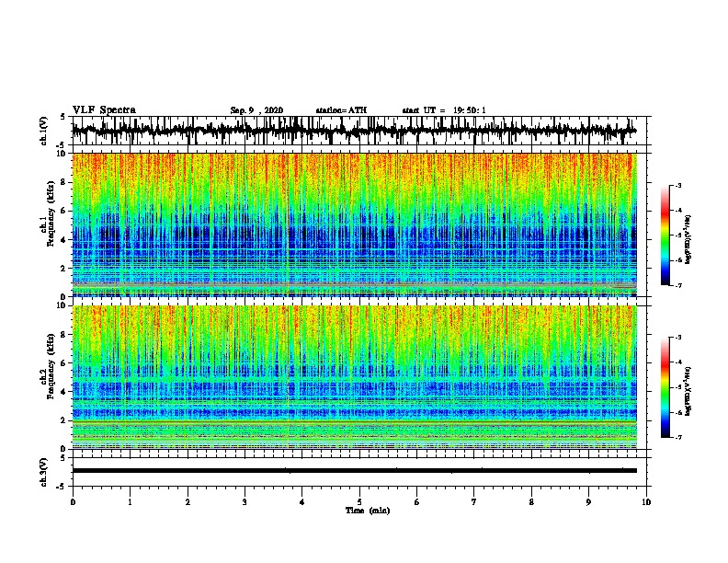
Task: Click the "-7" label on ch.1 color bar
Action: (x=677, y=285)
